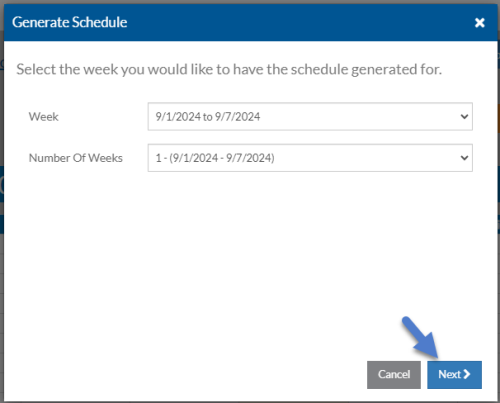Click the 'Select the week' instruction text
This screenshot has height=403, width=500.
pyautogui.click(x=229, y=69)
